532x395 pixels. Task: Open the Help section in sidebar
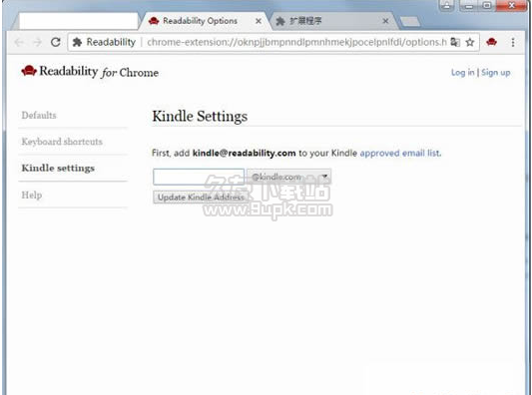click(x=32, y=195)
